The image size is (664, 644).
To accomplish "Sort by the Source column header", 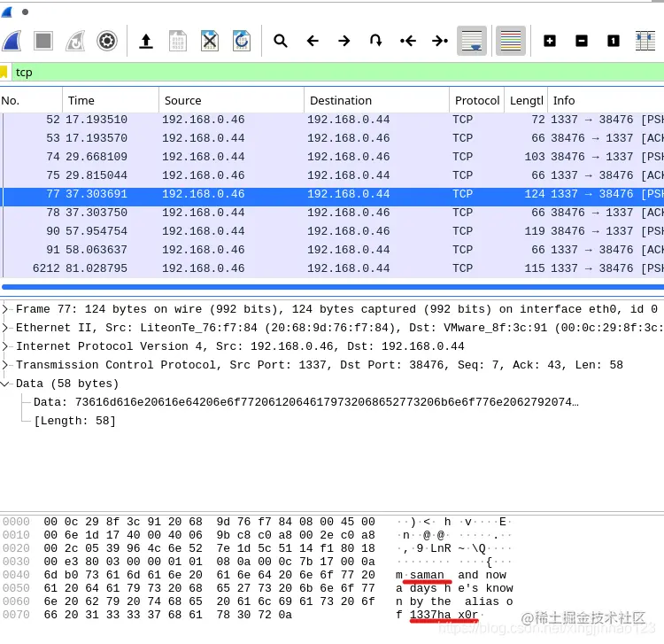I will pyautogui.click(x=232, y=100).
